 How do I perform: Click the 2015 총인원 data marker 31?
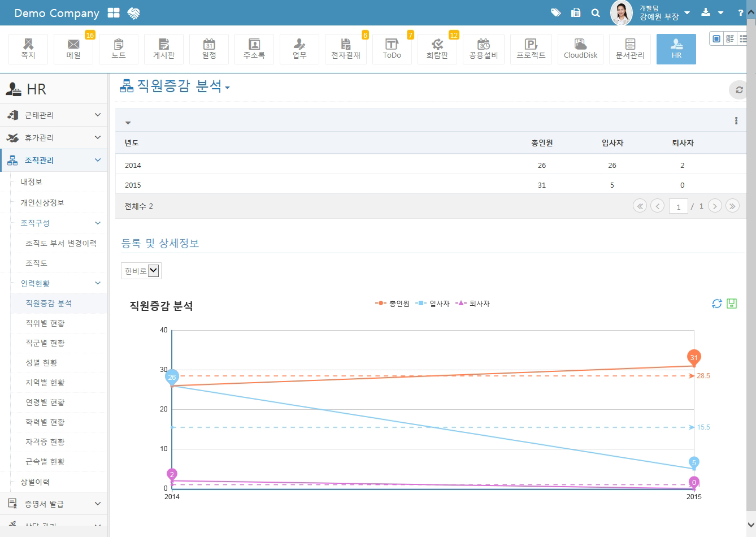694,357
